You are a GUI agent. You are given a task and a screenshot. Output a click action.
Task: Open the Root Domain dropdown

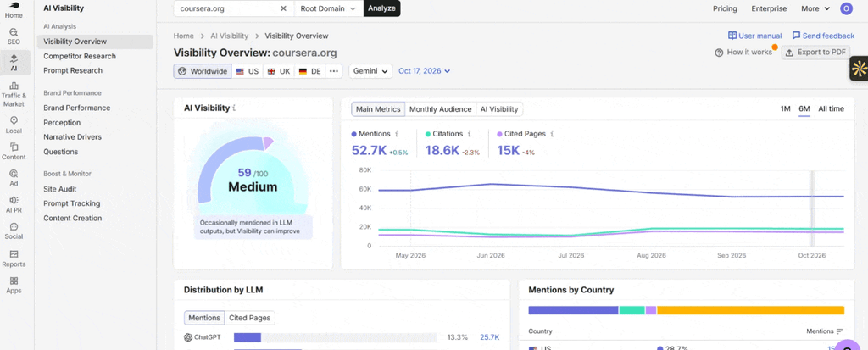click(328, 8)
